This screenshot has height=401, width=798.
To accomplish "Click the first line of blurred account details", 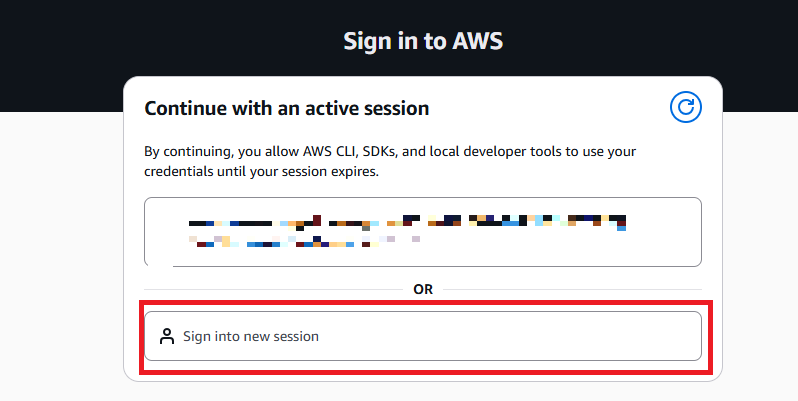I will pyautogui.click(x=407, y=220).
